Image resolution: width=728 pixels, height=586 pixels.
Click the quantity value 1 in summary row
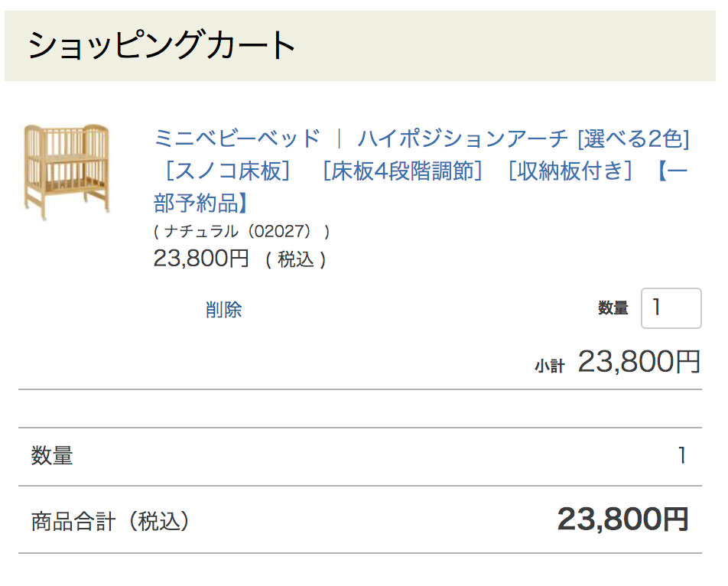(x=682, y=456)
